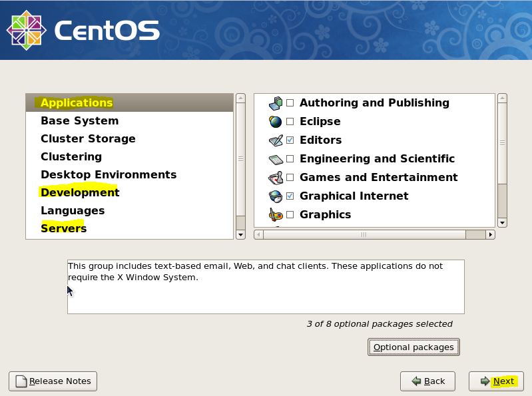
Task: Click package list horizontal scroll right arrow
Action: tap(490, 235)
